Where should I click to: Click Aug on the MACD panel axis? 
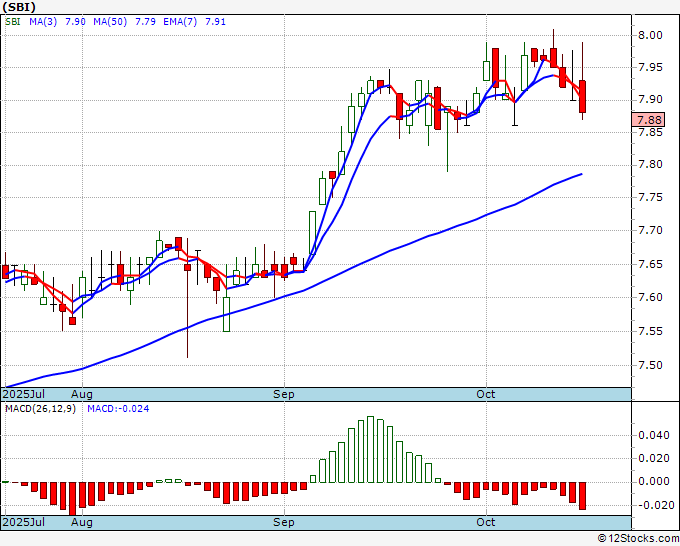coord(82,522)
